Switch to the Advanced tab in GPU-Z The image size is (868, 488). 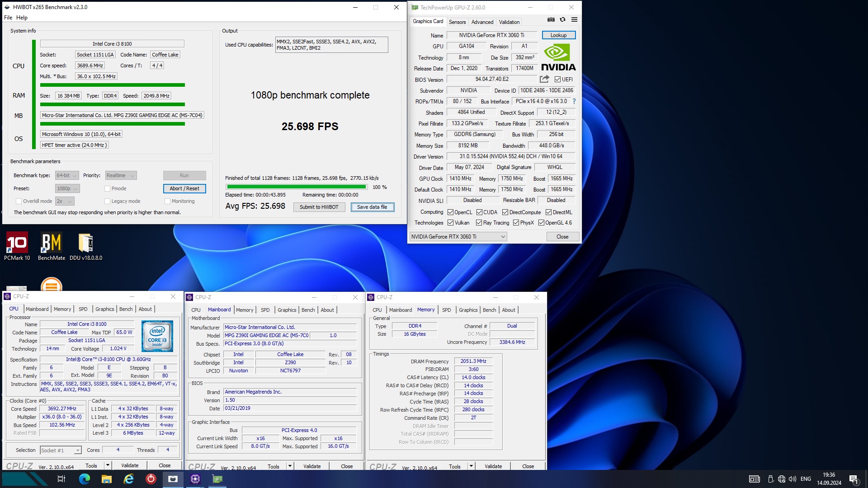pyautogui.click(x=482, y=22)
